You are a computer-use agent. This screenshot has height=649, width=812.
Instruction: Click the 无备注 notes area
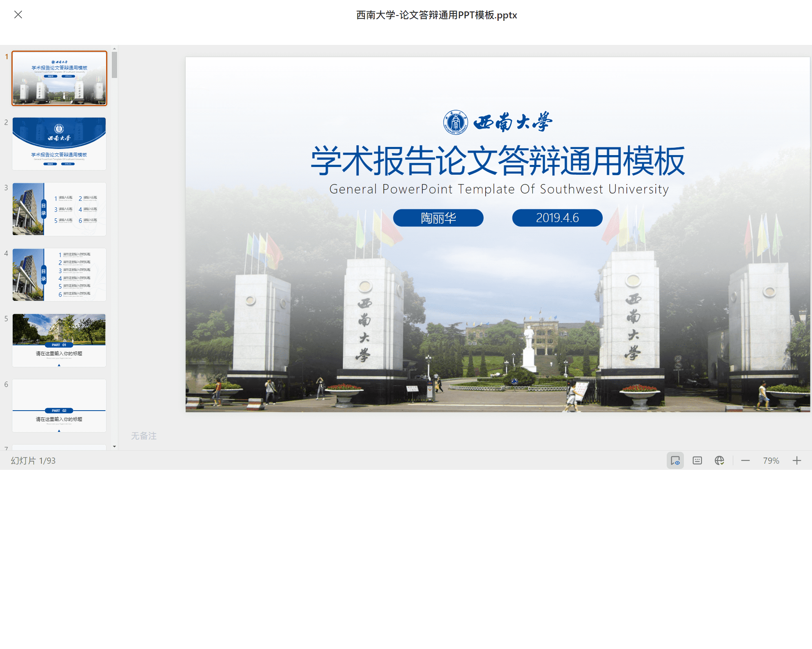[144, 436]
